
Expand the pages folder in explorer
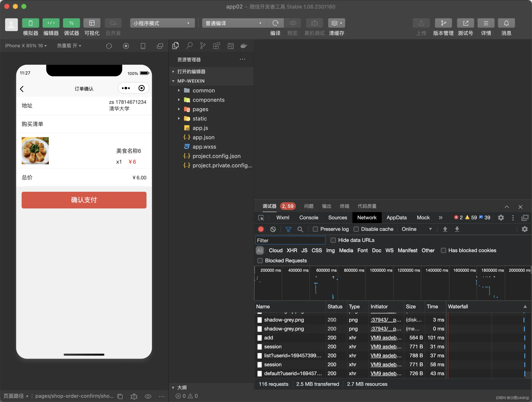200,109
